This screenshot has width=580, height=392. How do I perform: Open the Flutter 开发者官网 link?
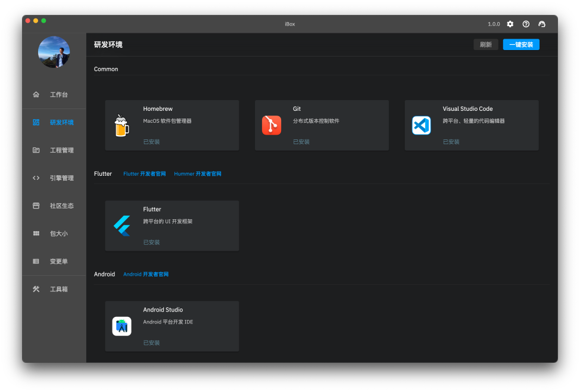pyautogui.click(x=144, y=173)
